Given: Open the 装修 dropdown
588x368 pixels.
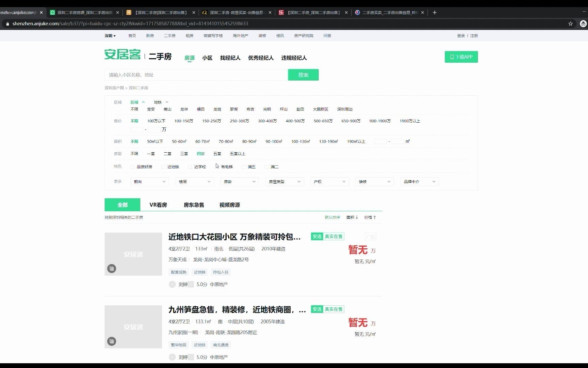Looking at the screenshot, I should 374,182.
